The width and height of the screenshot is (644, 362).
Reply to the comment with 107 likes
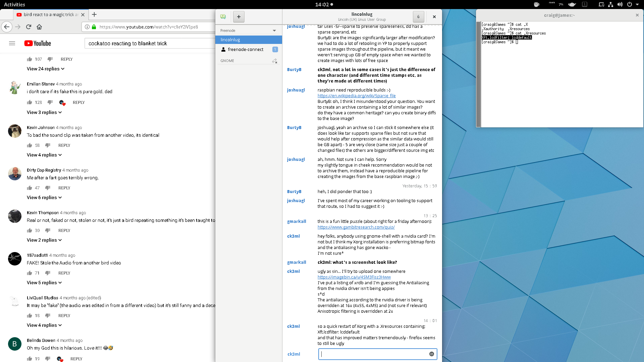66,59
